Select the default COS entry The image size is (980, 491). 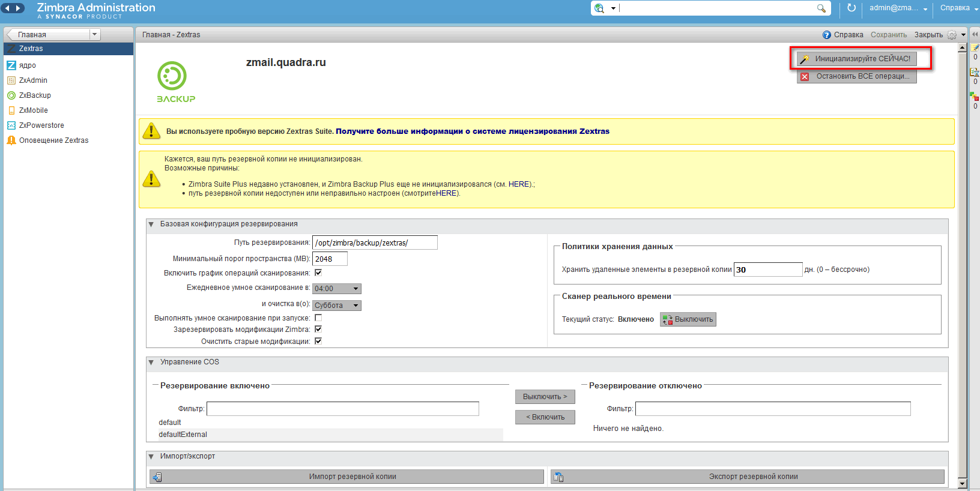330,423
